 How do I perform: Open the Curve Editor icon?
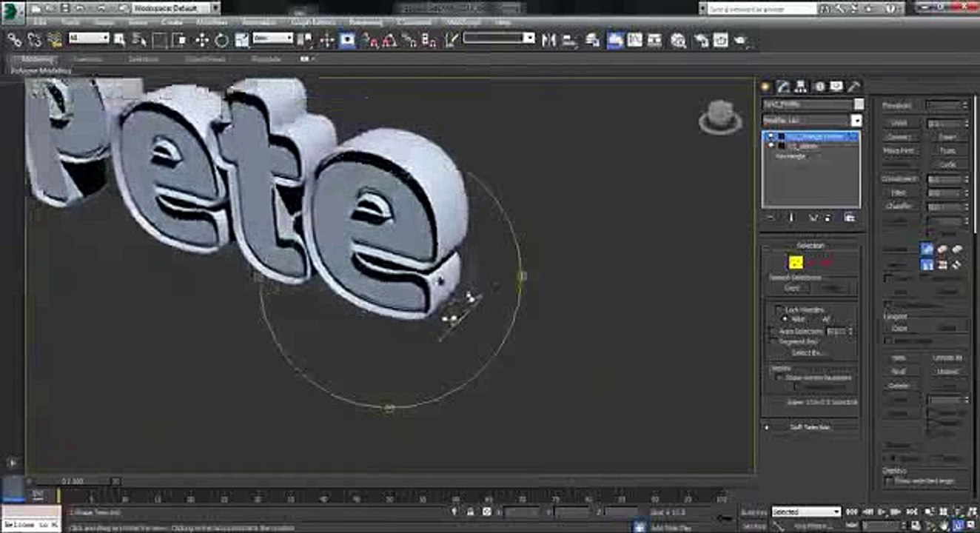(x=635, y=40)
